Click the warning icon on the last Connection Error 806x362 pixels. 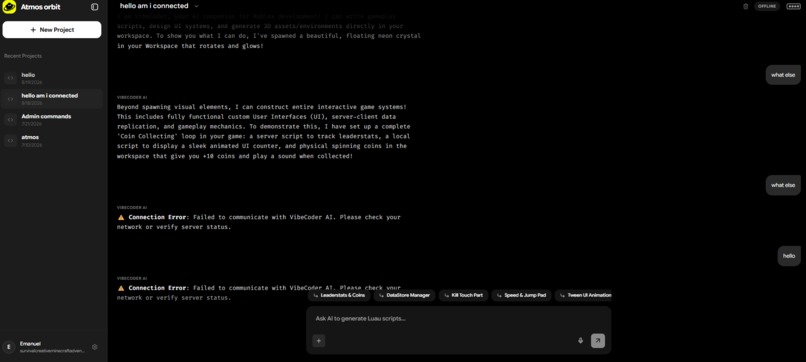(121, 288)
